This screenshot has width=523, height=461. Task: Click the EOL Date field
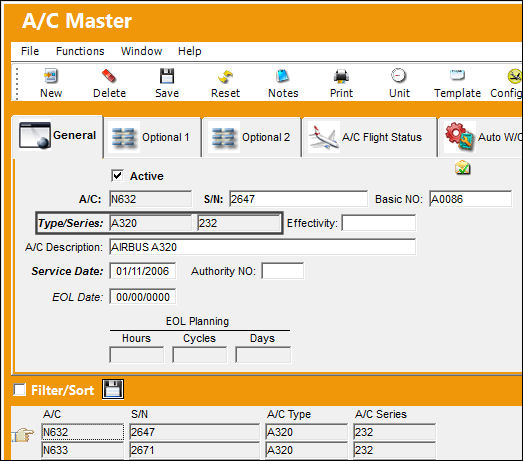[x=143, y=297]
